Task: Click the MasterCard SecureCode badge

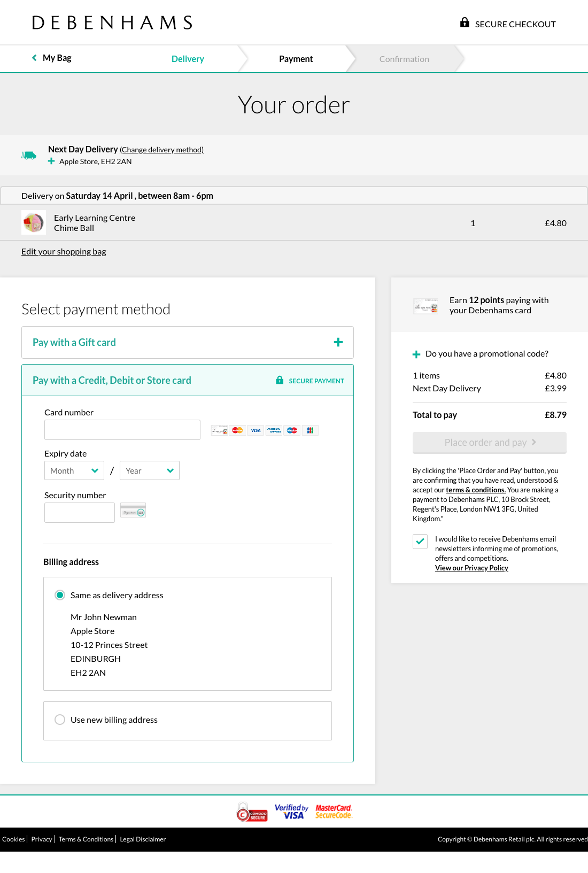Action: (x=334, y=812)
